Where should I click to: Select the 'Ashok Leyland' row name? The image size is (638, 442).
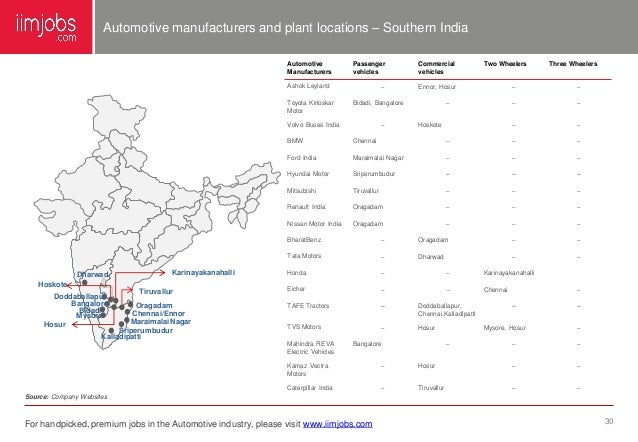pos(308,86)
